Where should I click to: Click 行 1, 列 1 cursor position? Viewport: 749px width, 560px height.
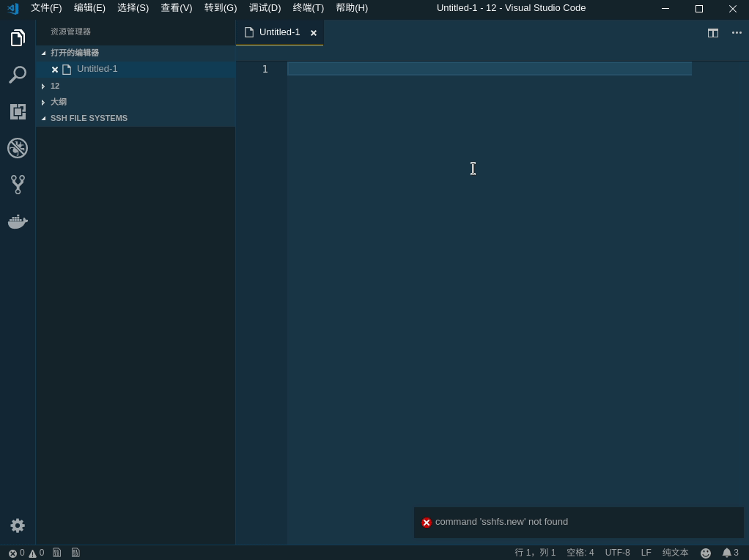click(535, 553)
